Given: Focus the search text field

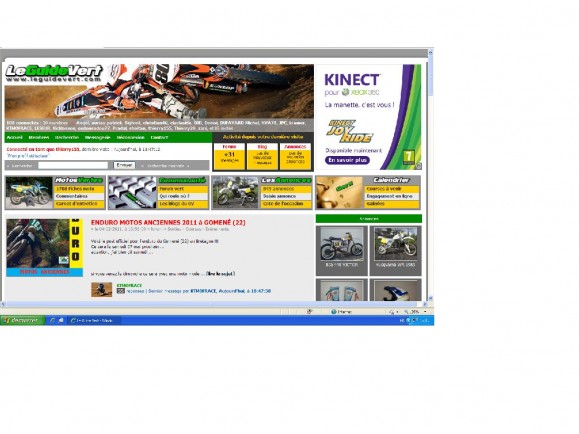Looking at the screenshot, I should 73,165.
